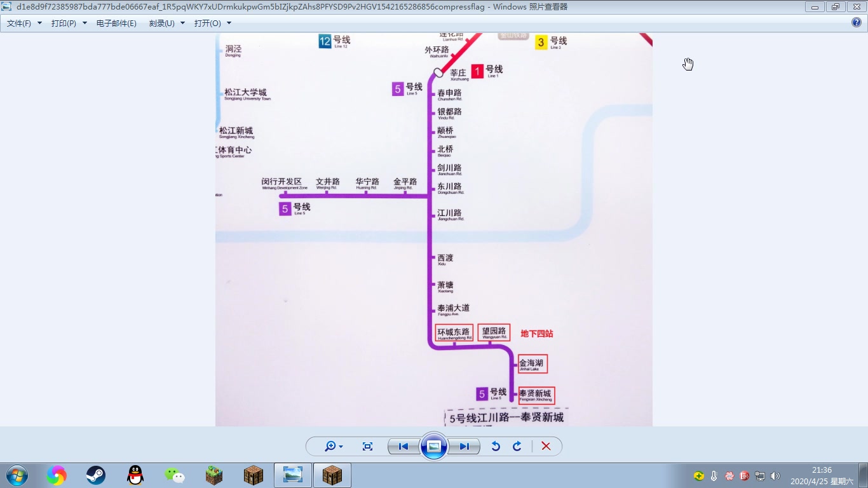This screenshot has height=488, width=868.
Task: Click the 江川路 station label
Action: 450,214
